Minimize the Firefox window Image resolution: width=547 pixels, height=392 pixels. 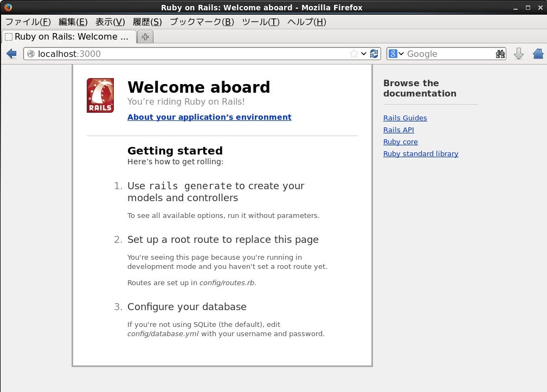click(516, 8)
